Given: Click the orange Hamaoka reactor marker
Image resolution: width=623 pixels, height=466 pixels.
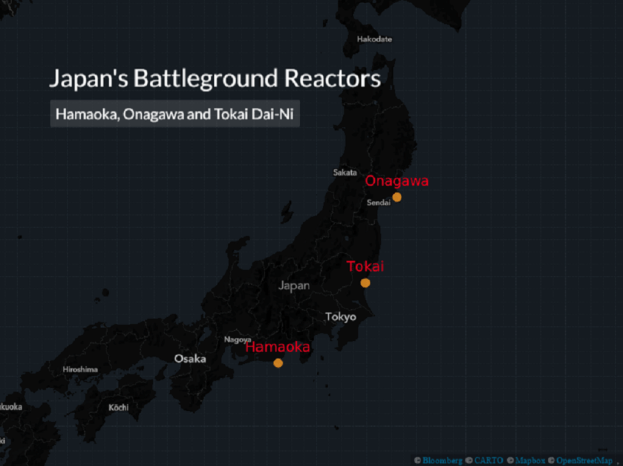Looking at the screenshot, I should point(278,363).
